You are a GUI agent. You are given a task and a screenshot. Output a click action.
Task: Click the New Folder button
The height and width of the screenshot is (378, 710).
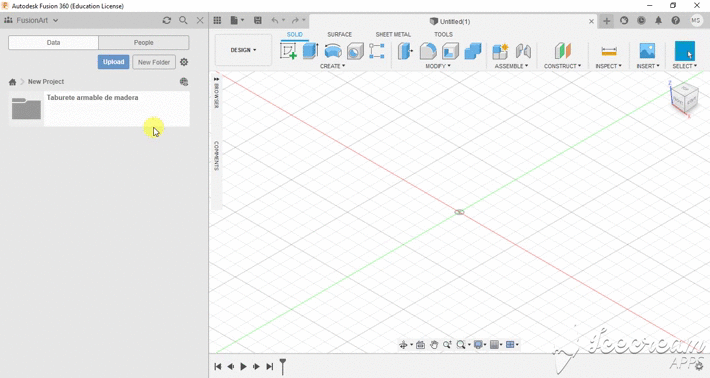(x=154, y=62)
